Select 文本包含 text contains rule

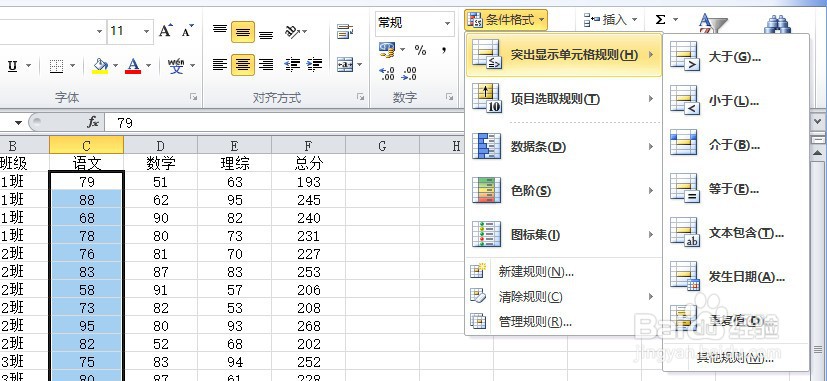point(735,233)
